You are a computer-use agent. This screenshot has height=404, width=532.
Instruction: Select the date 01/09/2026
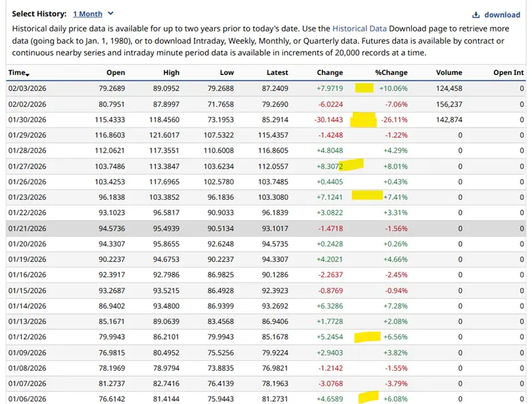coord(27,353)
